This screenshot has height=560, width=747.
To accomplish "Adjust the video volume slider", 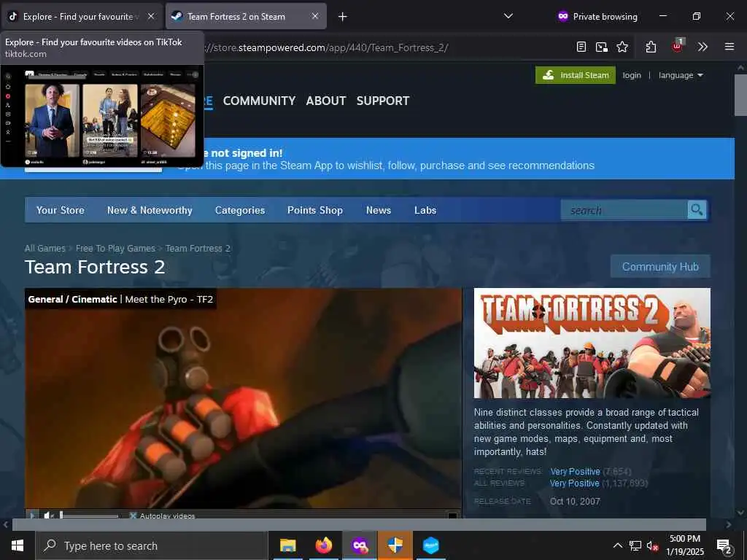I will pyautogui.click(x=89, y=516).
